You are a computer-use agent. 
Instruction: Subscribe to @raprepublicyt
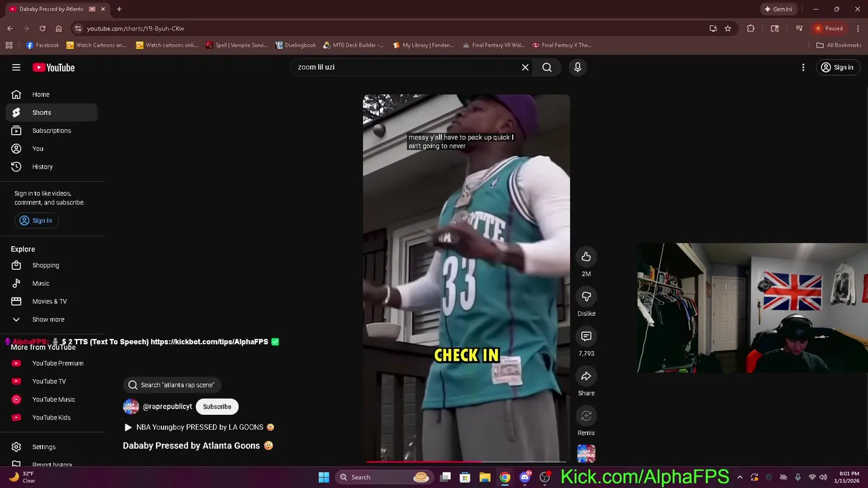pyautogui.click(x=217, y=407)
